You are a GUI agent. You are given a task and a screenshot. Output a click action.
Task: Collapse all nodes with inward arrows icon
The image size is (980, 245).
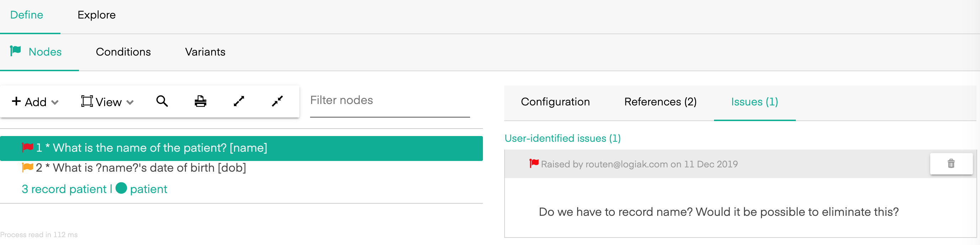click(x=277, y=101)
